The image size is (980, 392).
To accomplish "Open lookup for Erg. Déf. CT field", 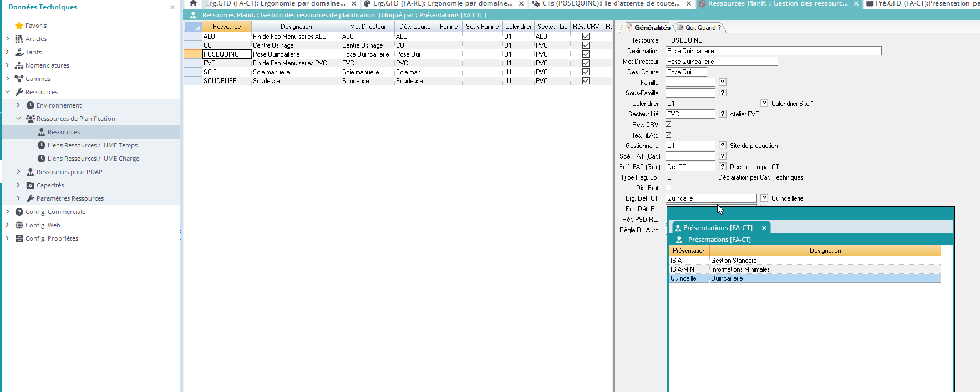I will coord(764,198).
